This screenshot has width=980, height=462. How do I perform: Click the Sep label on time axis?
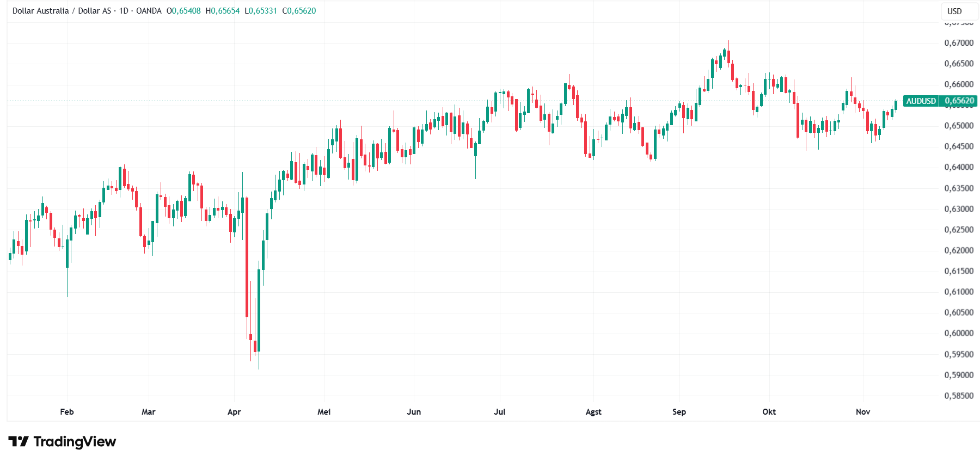679,412
